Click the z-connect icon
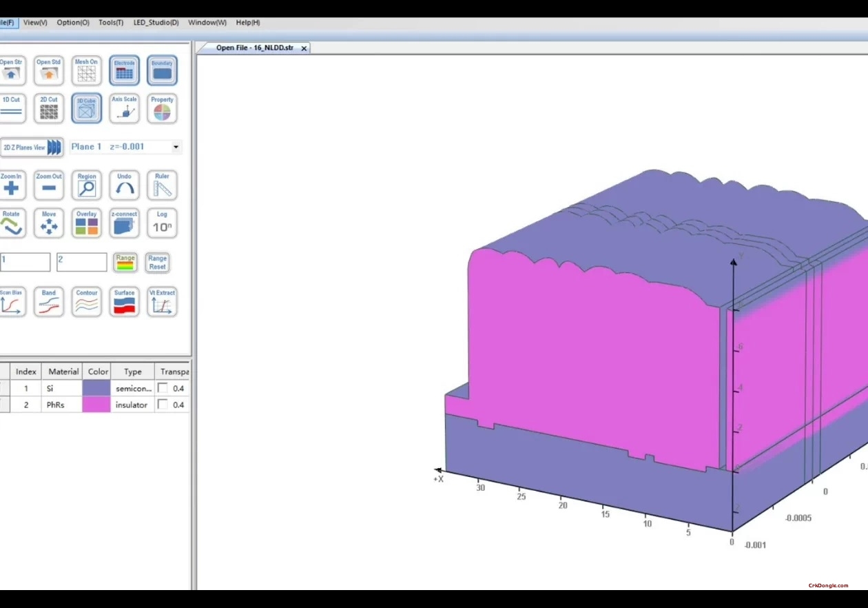Image resolution: width=868 pixels, height=608 pixels. click(x=124, y=223)
